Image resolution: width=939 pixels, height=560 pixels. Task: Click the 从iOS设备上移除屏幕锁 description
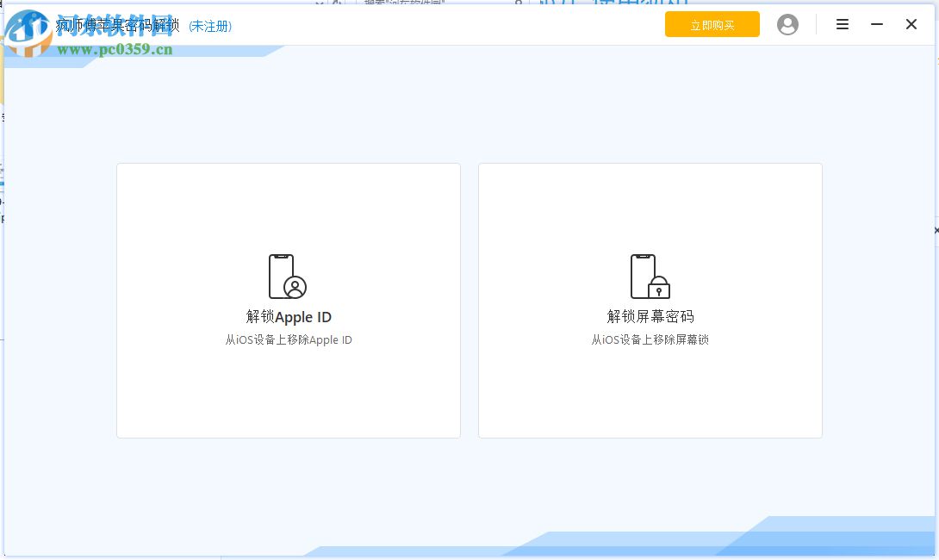(x=650, y=339)
